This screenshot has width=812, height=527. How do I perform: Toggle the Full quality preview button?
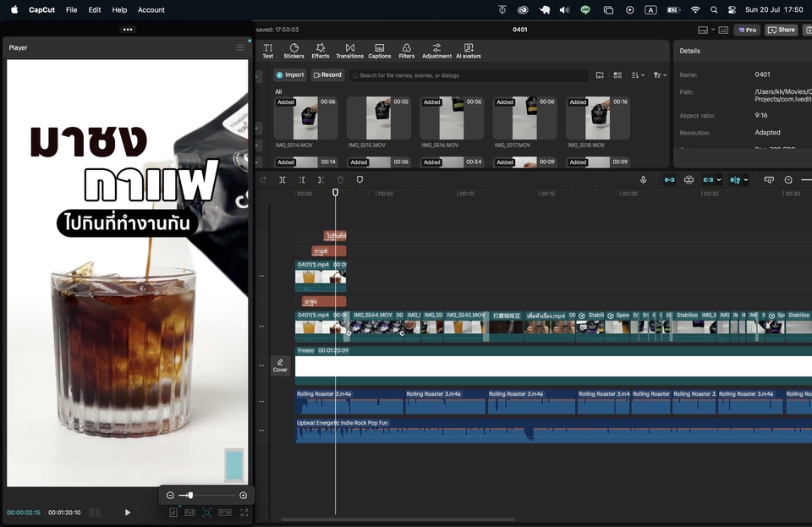(189, 513)
